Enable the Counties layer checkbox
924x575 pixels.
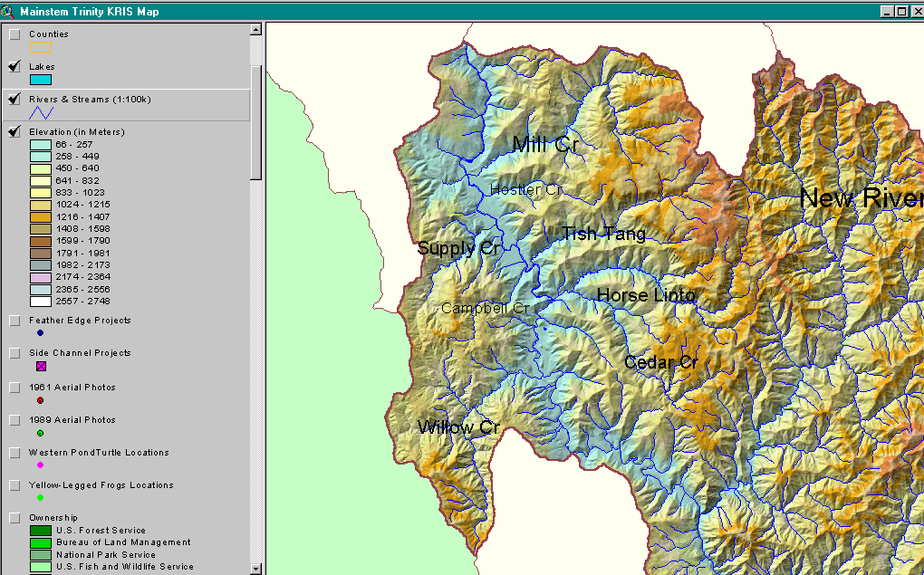tap(14, 34)
